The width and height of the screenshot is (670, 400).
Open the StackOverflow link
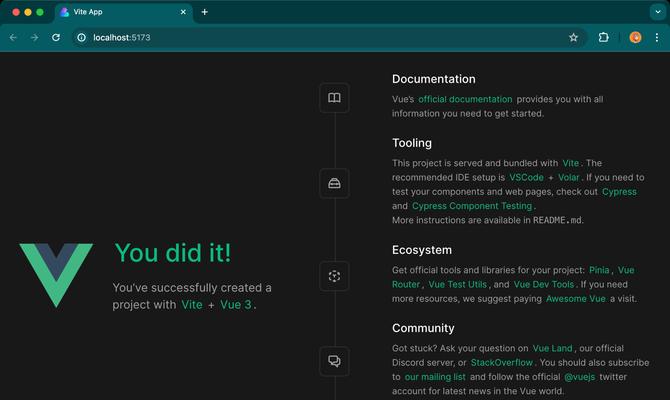(502, 362)
